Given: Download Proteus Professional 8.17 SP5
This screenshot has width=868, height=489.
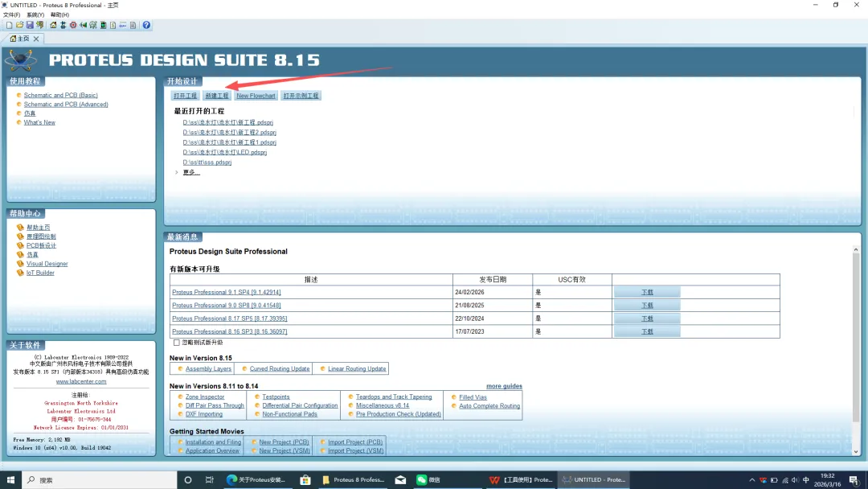Looking at the screenshot, I should 647,318.
